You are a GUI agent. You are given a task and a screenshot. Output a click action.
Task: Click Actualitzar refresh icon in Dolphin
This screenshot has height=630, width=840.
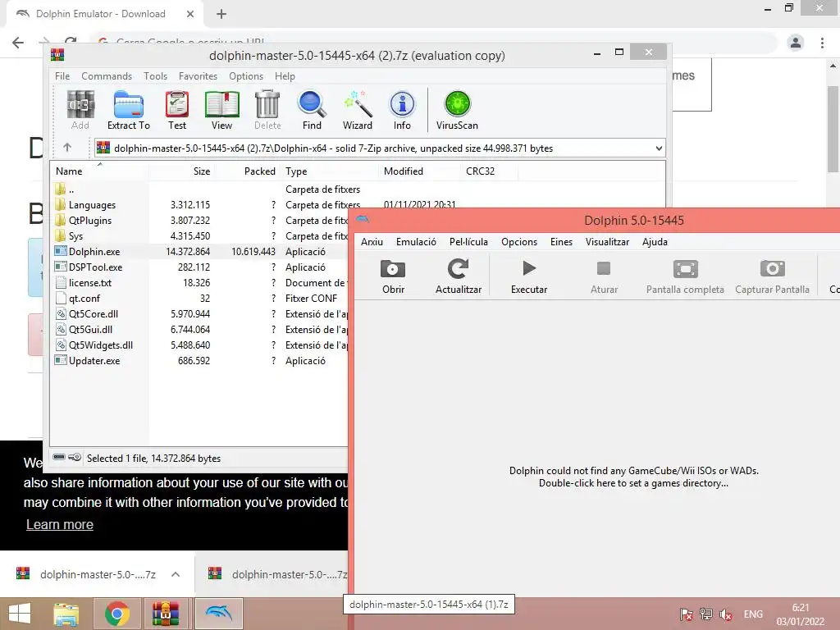(x=458, y=276)
